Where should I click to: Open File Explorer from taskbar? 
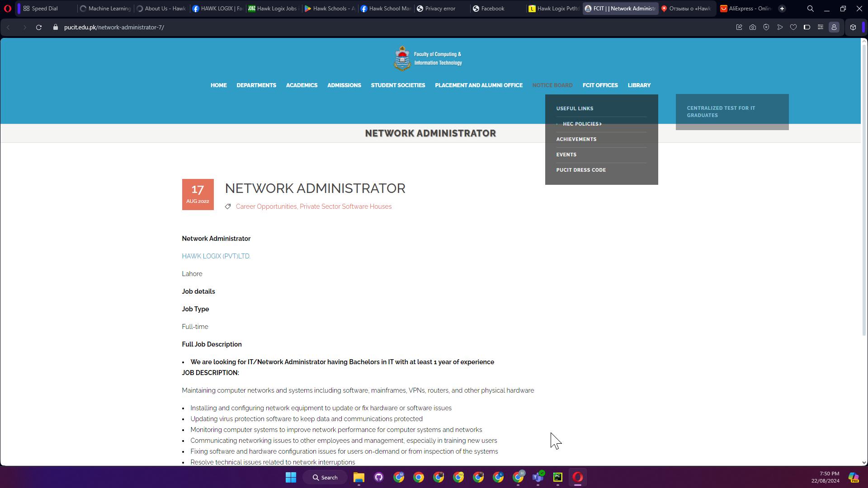point(359,477)
